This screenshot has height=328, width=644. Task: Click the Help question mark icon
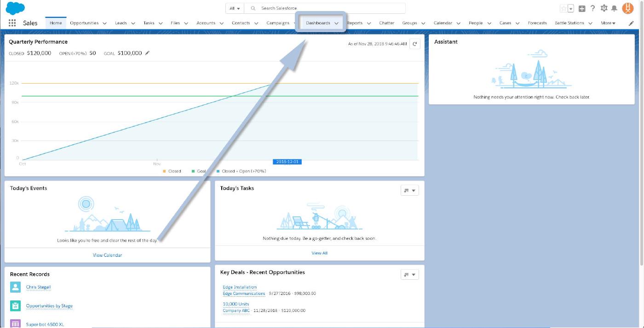(x=593, y=8)
